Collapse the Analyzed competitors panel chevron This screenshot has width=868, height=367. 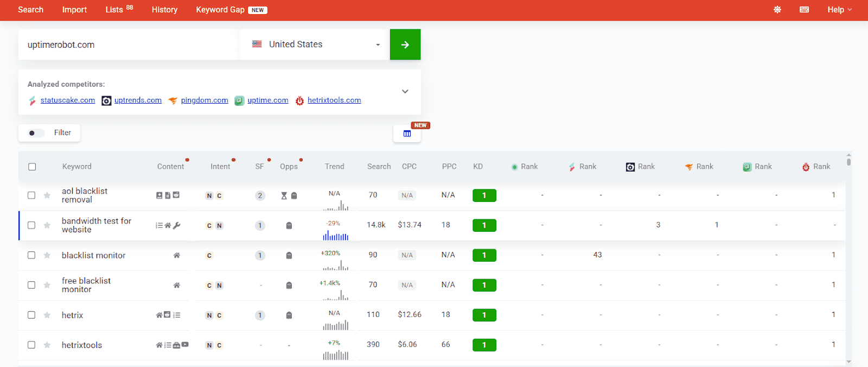pyautogui.click(x=405, y=91)
